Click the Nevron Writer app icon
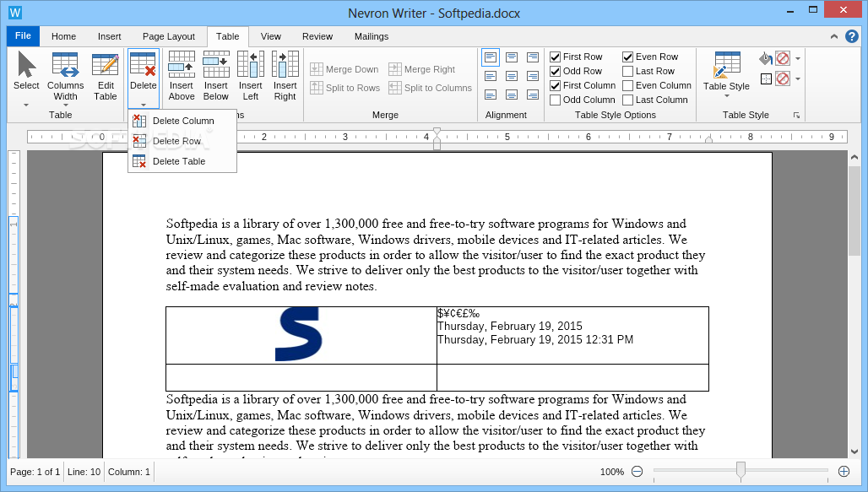 coord(15,13)
